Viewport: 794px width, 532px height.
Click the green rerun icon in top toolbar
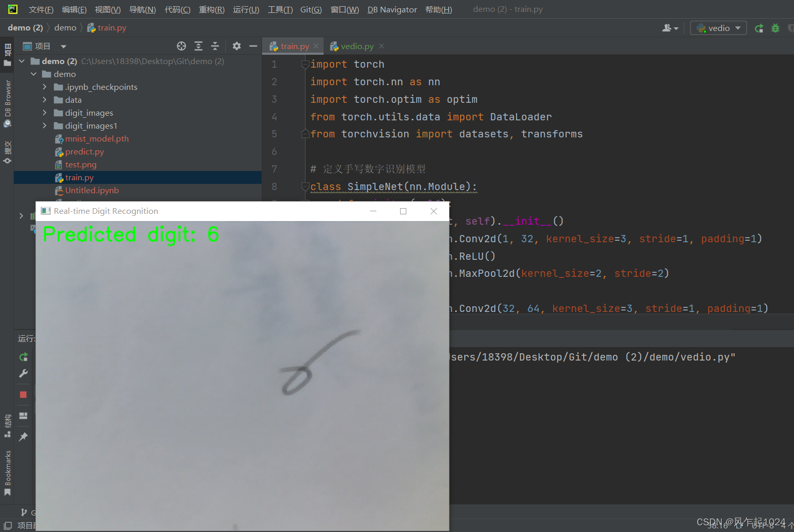click(x=759, y=28)
